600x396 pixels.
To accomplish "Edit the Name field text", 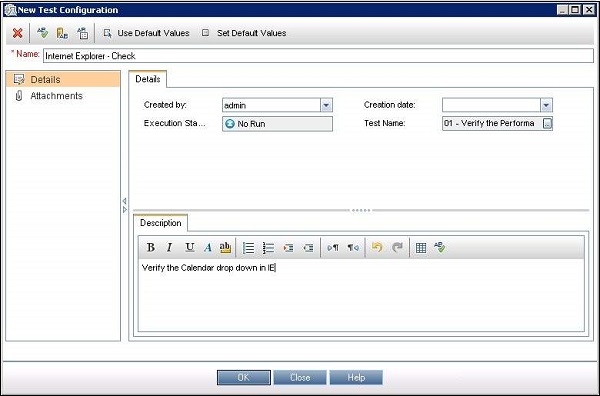I will (318, 56).
